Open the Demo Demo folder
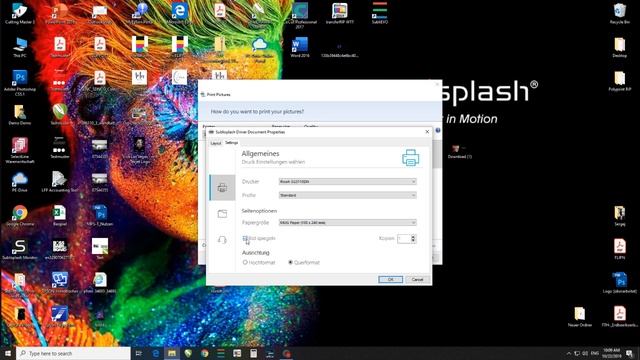The width and height of the screenshot is (640, 360). click(20, 115)
